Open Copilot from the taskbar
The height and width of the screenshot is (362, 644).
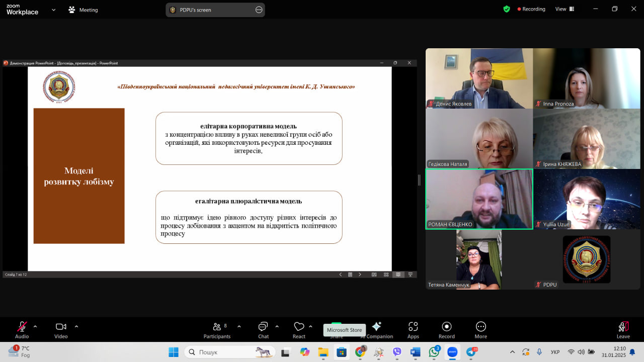click(x=305, y=352)
